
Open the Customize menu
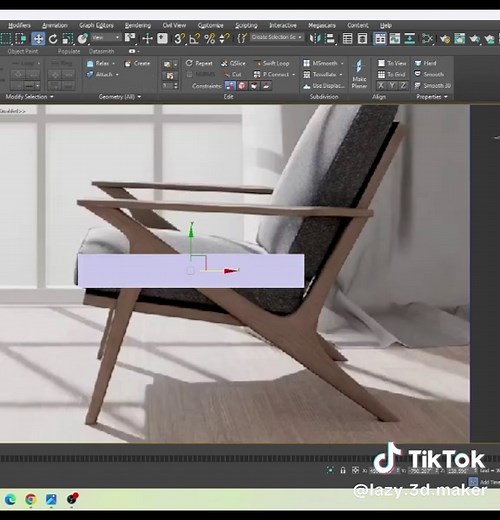pos(210,25)
